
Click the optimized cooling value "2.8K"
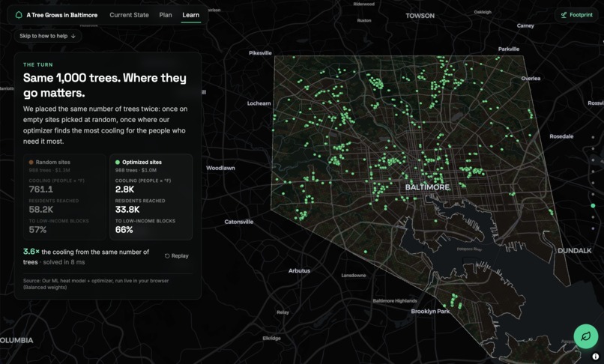[125, 189]
